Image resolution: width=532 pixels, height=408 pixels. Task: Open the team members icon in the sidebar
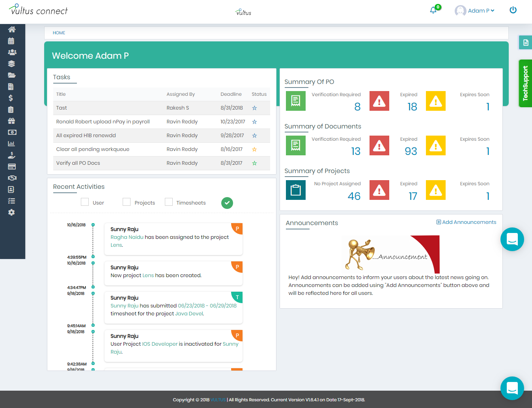point(12,52)
